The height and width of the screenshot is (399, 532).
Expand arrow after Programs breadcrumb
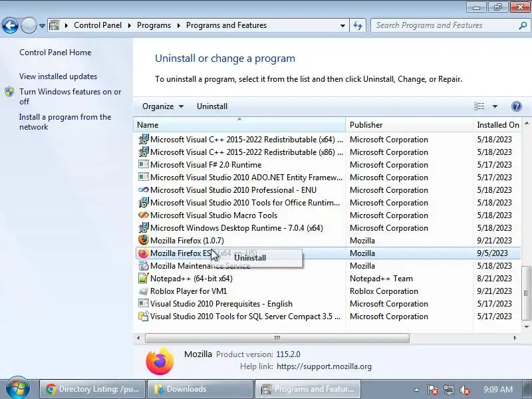click(178, 25)
